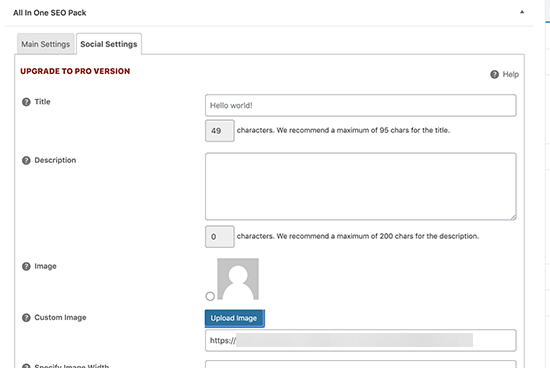Click the Upload Image button
550x368 pixels.
234,318
